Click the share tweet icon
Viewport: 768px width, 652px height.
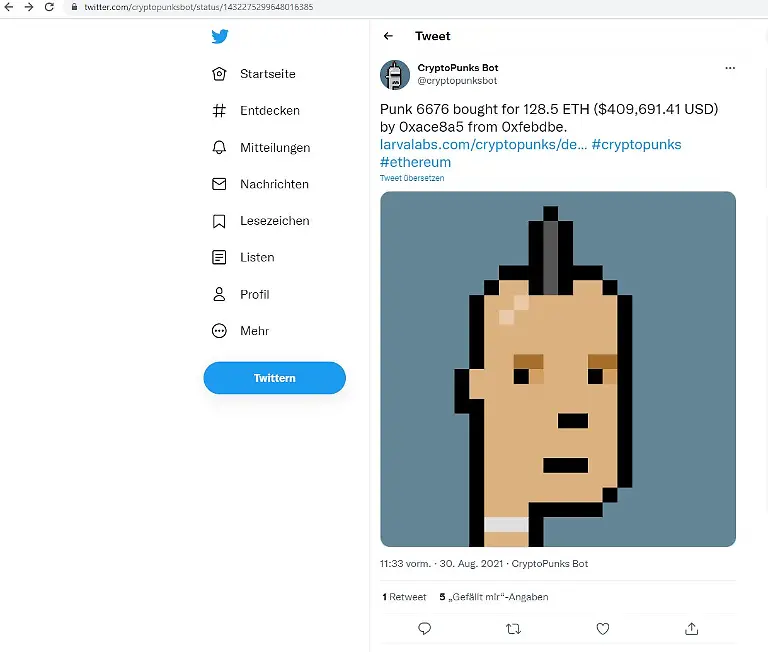[691, 628]
